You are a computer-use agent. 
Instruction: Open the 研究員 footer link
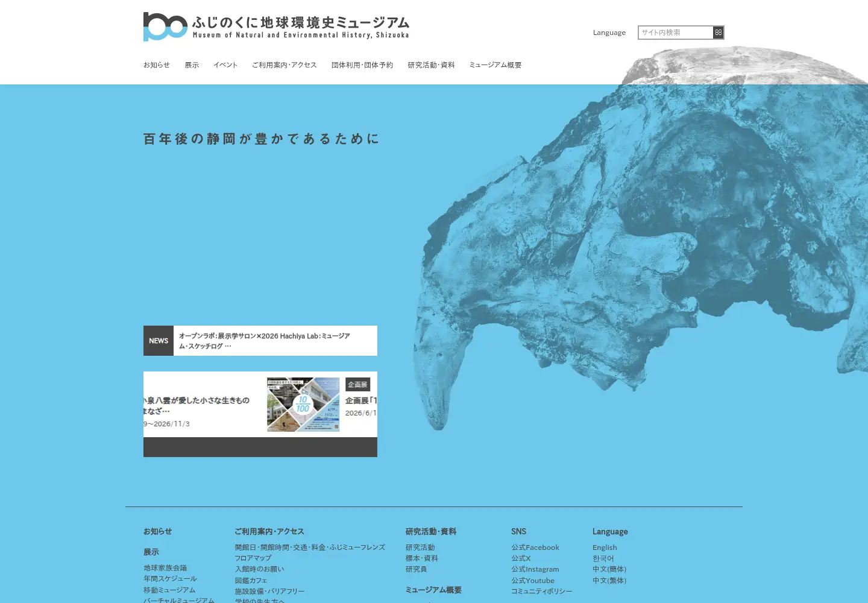click(x=416, y=569)
